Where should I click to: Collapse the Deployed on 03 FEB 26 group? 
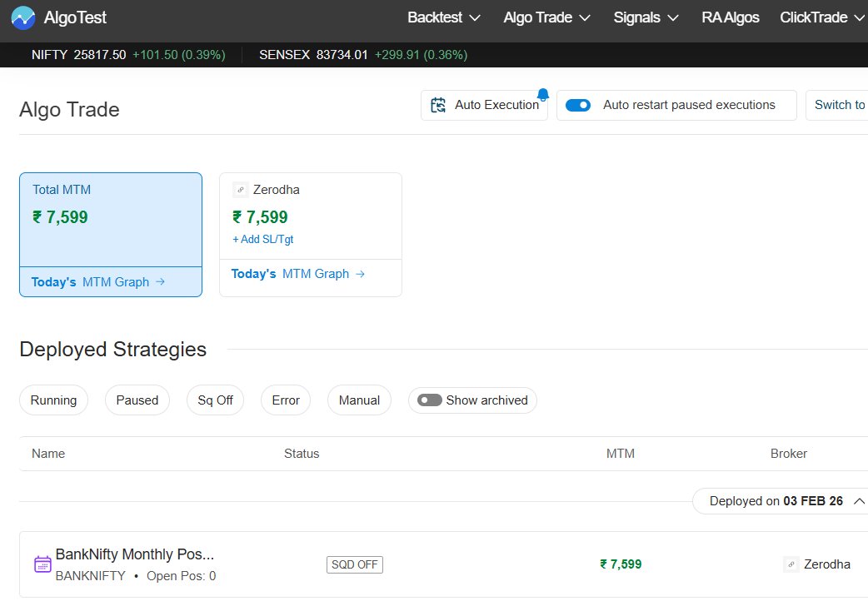(857, 501)
